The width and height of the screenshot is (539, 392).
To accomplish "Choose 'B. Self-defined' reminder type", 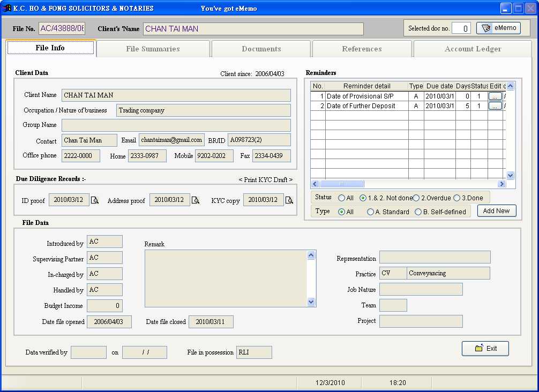I will [x=418, y=212].
